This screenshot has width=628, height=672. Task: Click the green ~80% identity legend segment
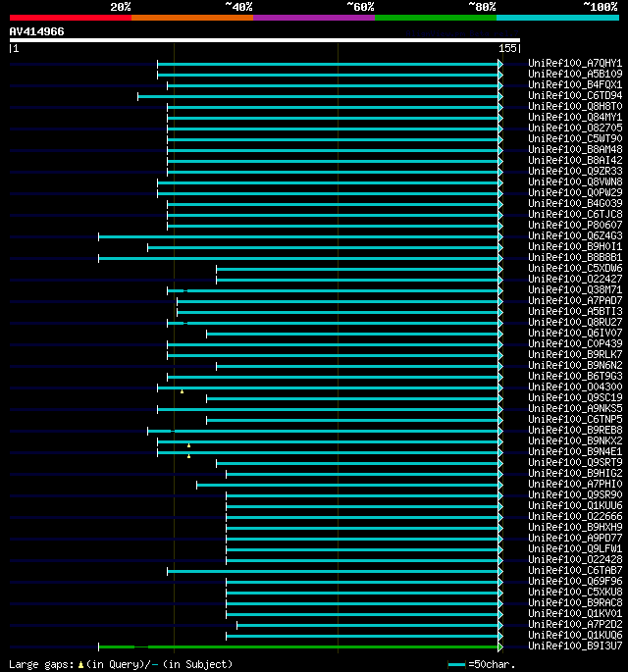(436, 18)
